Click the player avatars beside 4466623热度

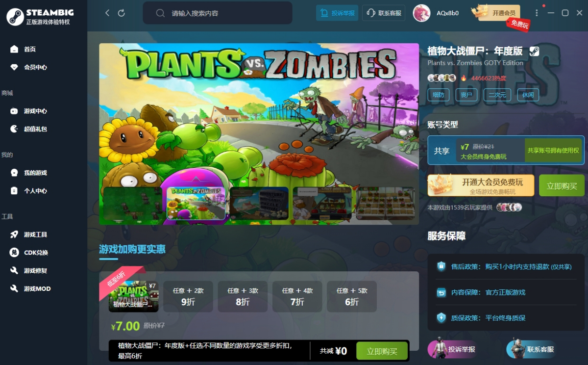click(x=442, y=78)
